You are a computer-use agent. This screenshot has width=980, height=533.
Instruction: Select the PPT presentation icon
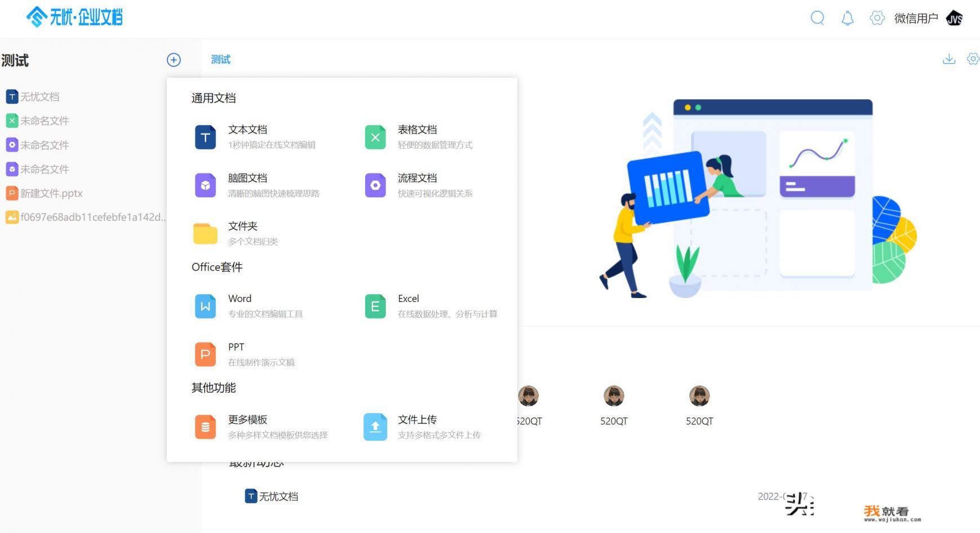click(205, 354)
